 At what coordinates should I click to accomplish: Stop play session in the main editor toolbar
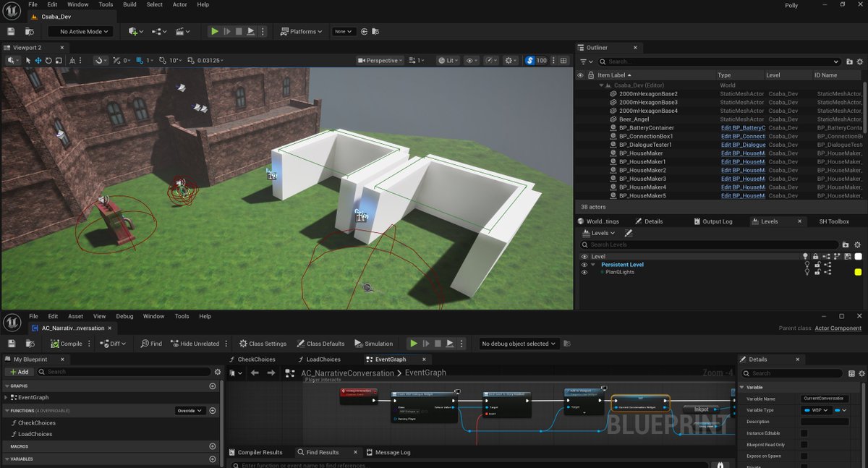(239, 32)
